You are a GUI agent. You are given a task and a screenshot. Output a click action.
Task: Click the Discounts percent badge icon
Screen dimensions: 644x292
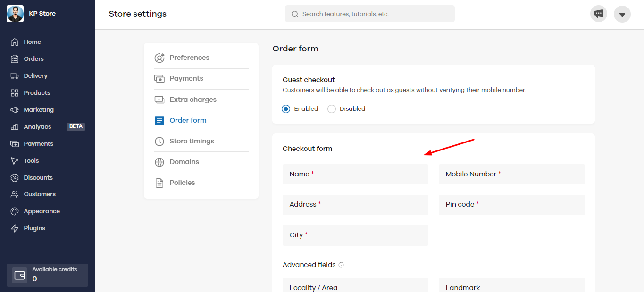15,178
